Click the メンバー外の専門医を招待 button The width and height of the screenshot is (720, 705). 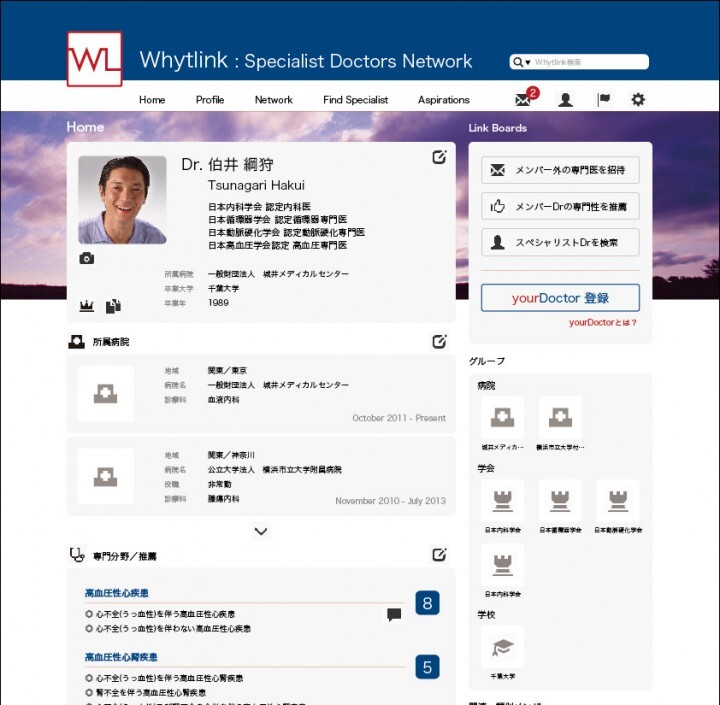point(560,170)
